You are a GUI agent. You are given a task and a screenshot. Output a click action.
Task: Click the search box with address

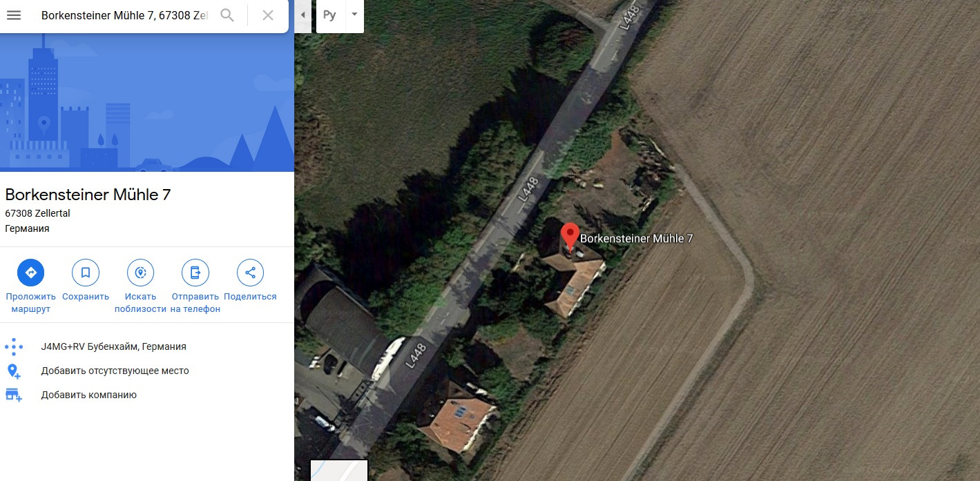(125, 15)
